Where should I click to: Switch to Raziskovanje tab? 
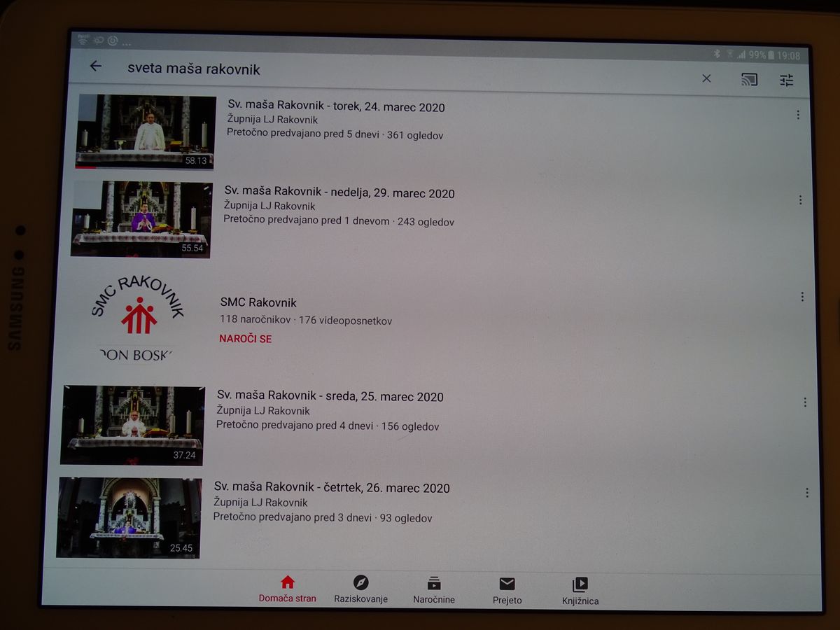pyautogui.click(x=361, y=590)
